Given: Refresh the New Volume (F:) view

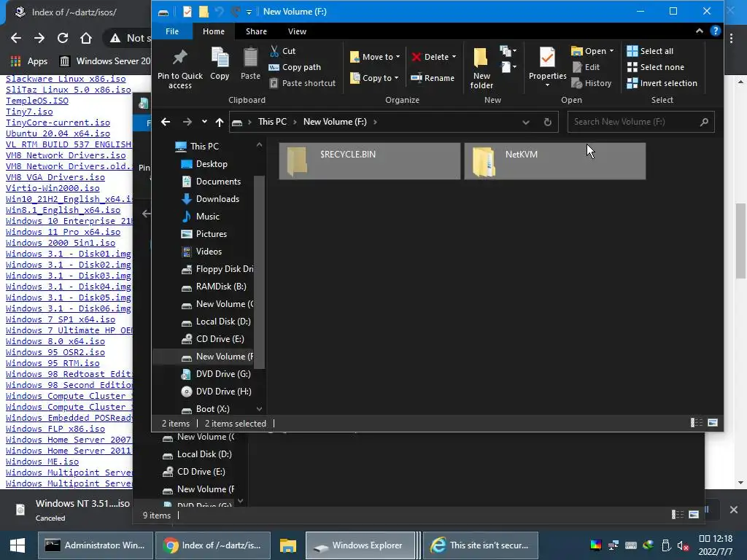Looking at the screenshot, I should click(547, 122).
